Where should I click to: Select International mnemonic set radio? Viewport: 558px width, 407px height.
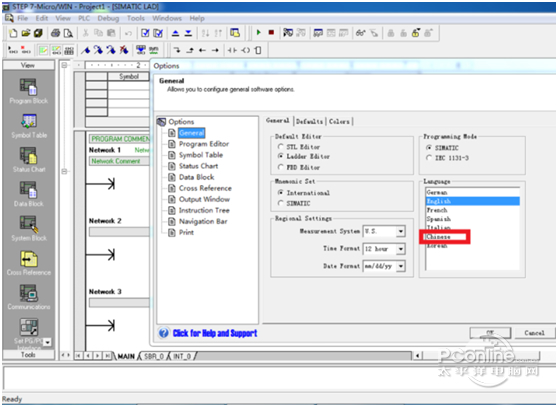click(281, 192)
